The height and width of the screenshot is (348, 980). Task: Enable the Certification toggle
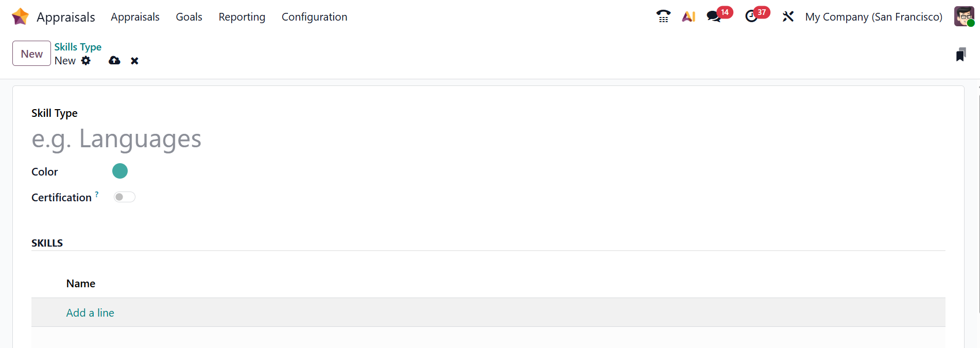click(x=124, y=197)
